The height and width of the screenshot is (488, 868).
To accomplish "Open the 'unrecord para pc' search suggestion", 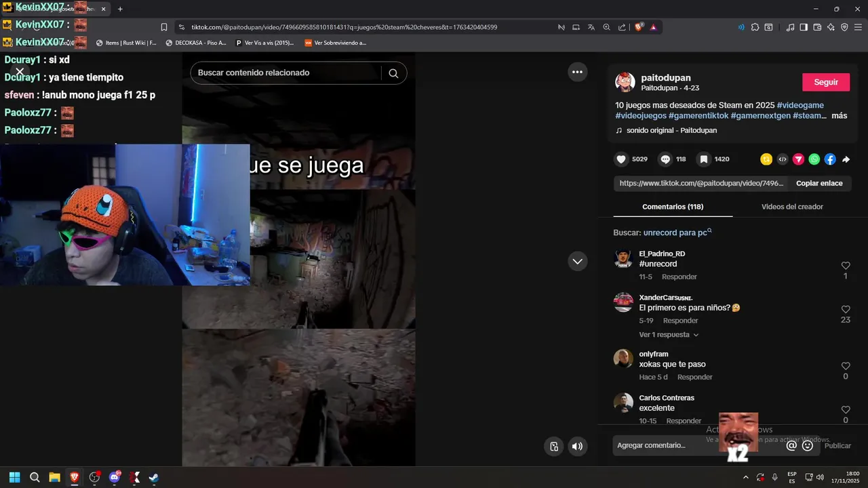I will point(677,232).
